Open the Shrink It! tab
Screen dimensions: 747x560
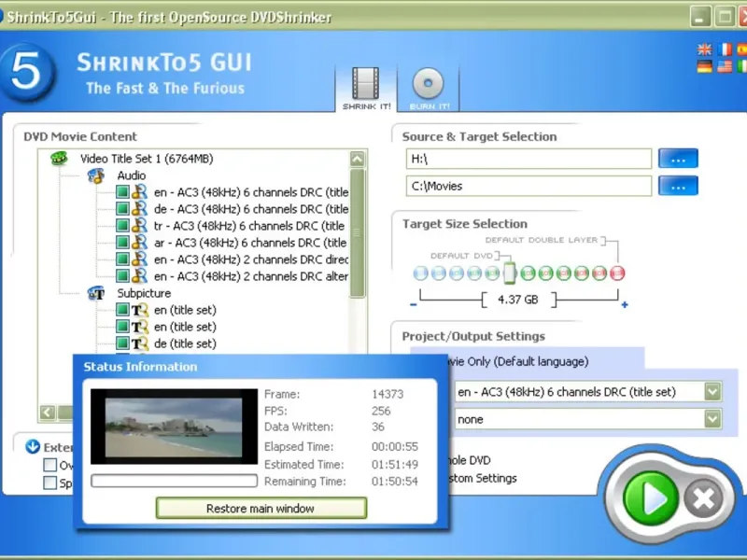pyautogui.click(x=366, y=89)
